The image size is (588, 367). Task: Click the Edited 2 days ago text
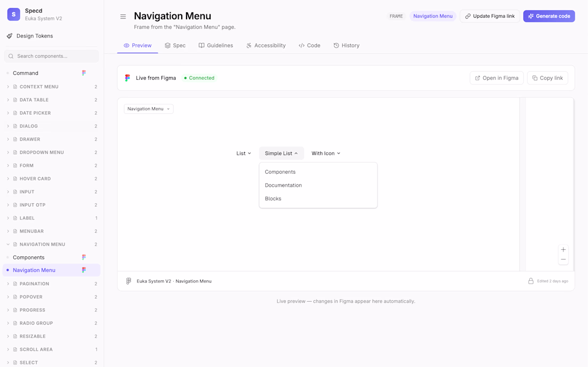(552, 281)
